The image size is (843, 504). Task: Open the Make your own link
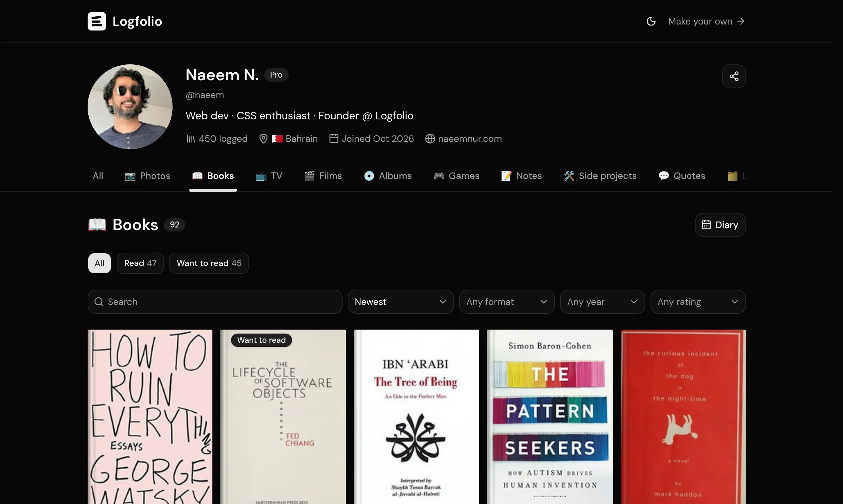(706, 21)
